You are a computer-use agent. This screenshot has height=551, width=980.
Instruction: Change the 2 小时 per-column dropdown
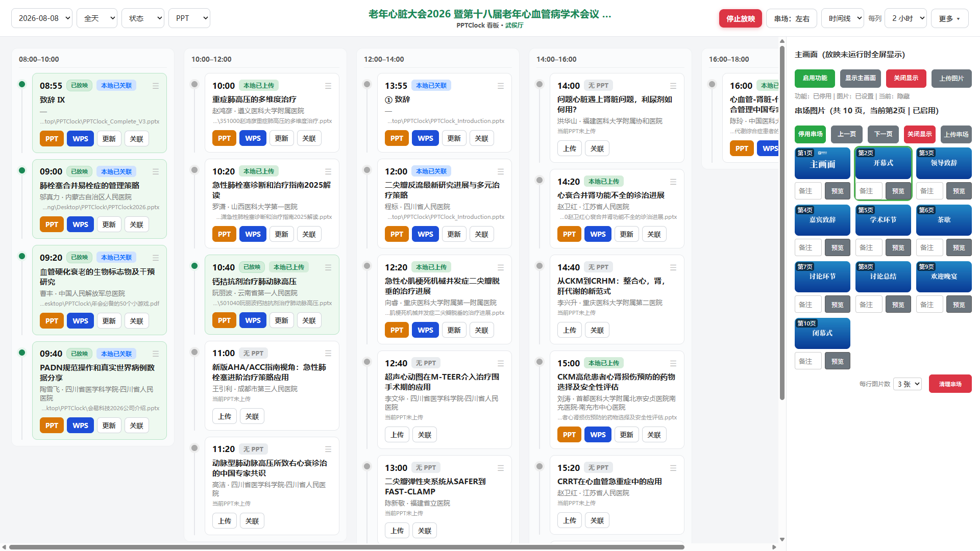click(906, 18)
